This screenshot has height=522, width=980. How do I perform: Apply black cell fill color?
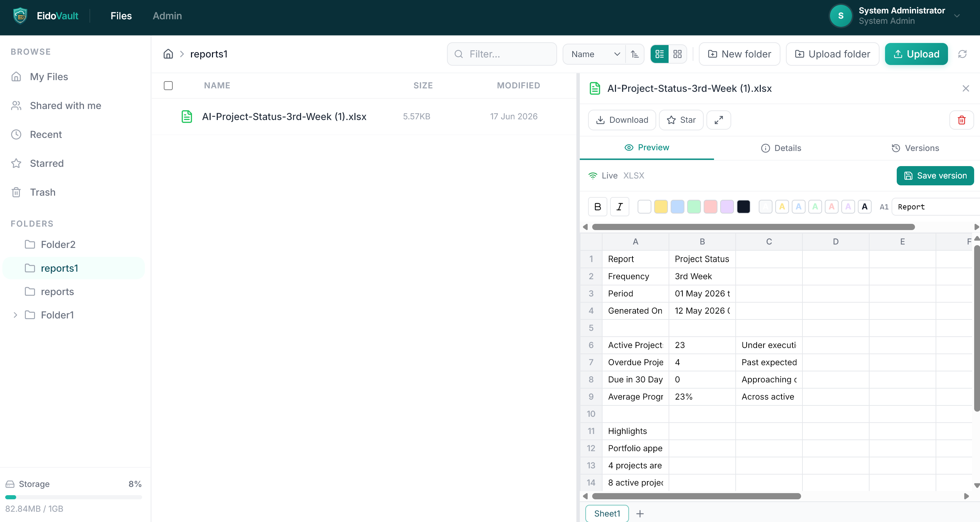743,207
